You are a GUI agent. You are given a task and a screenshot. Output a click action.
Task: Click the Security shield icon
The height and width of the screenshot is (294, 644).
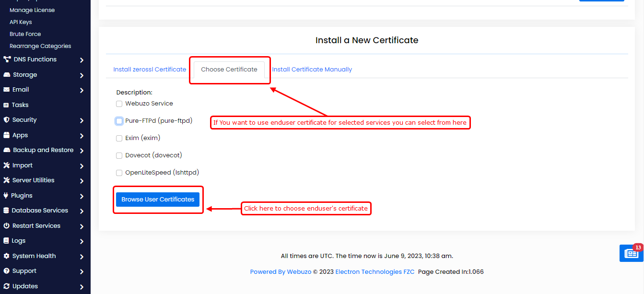(6, 120)
